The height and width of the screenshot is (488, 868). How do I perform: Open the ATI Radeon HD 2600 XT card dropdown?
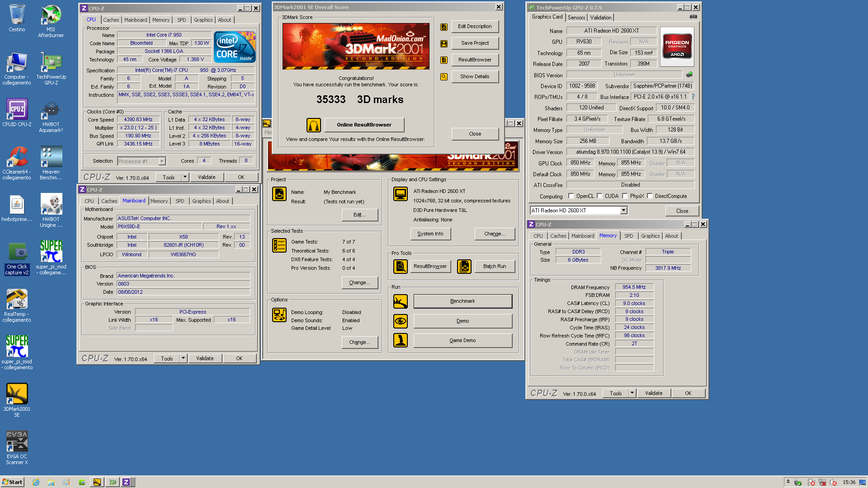coord(624,211)
